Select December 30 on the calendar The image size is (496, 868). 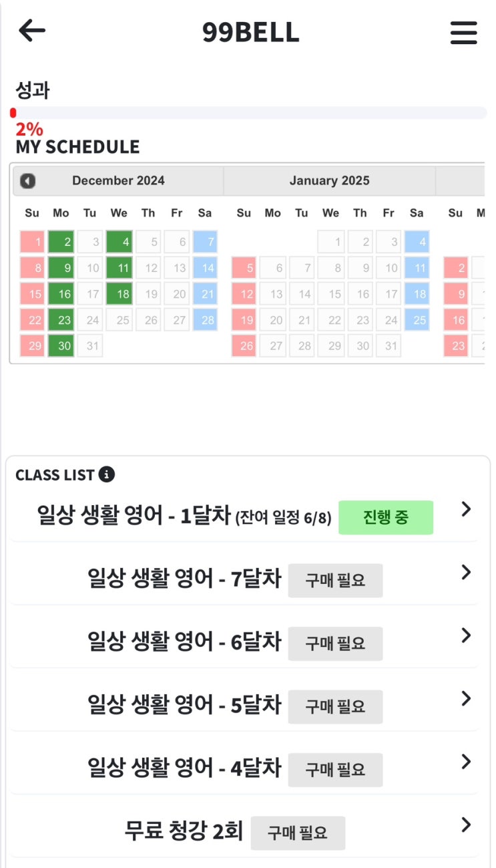[61, 346]
